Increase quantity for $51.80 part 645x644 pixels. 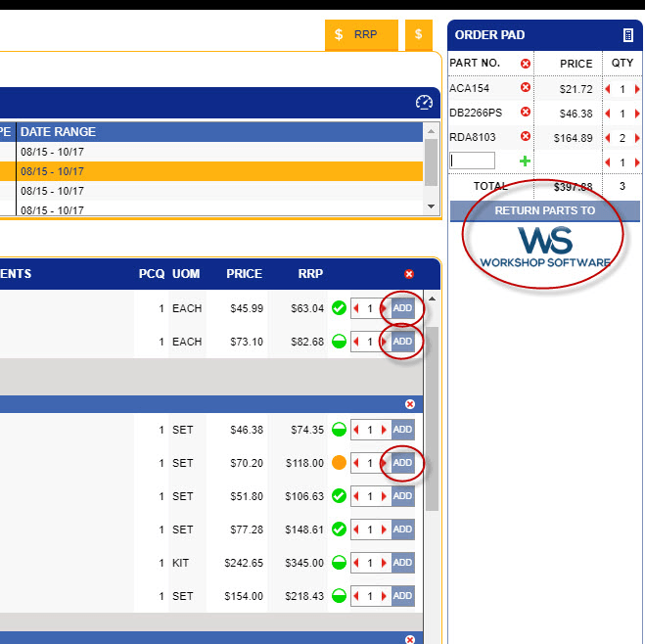384,496
